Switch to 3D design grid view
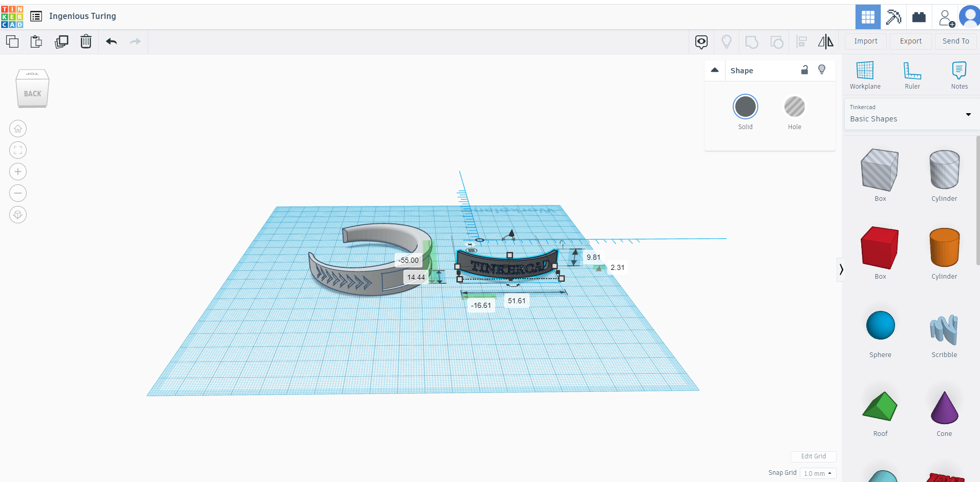Image resolution: width=980 pixels, height=482 pixels. [868, 17]
